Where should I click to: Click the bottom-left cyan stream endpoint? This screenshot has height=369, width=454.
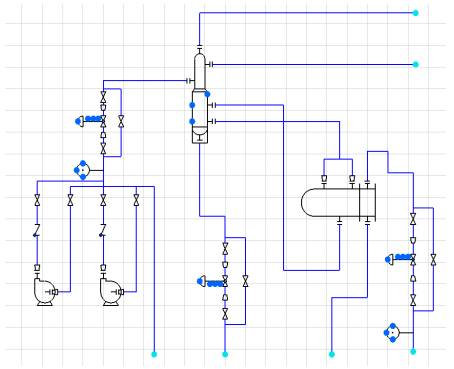point(154,354)
